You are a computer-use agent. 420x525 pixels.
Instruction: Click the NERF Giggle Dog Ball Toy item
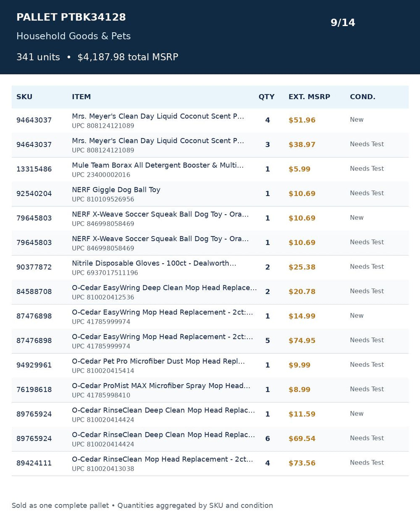coord(116,190)
